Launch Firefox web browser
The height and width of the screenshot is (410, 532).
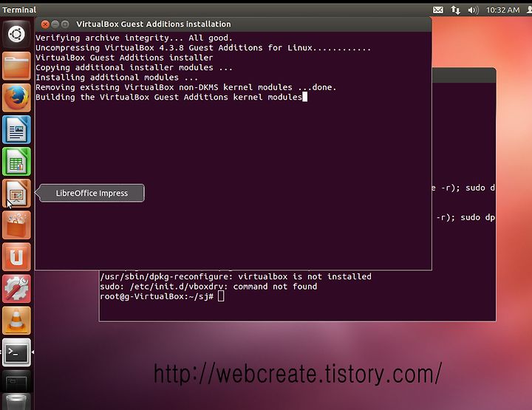pos(16,98)
